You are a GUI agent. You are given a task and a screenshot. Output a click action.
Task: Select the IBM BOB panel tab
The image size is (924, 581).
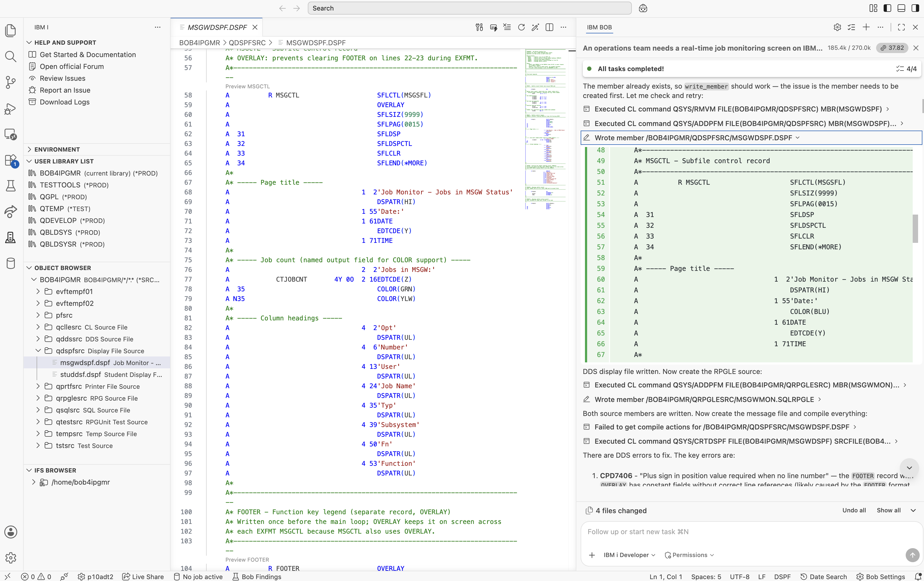599,27
